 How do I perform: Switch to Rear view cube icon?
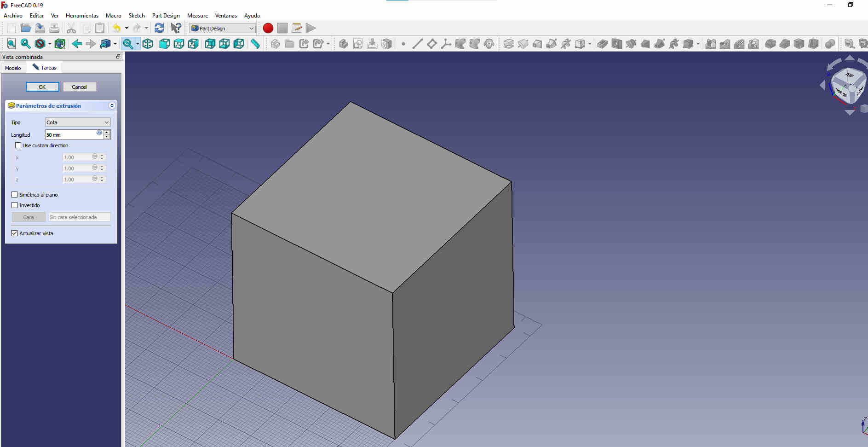point(210,44)
